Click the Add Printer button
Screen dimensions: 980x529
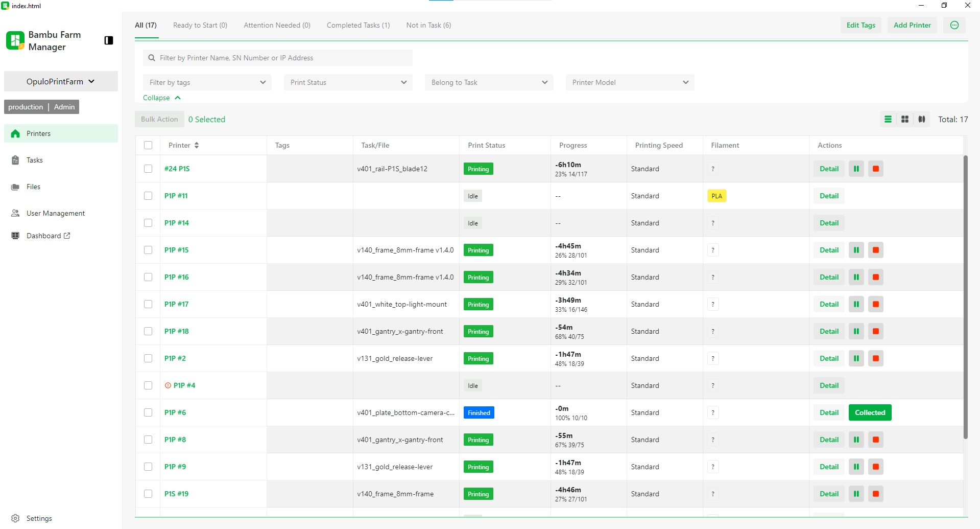912,25
